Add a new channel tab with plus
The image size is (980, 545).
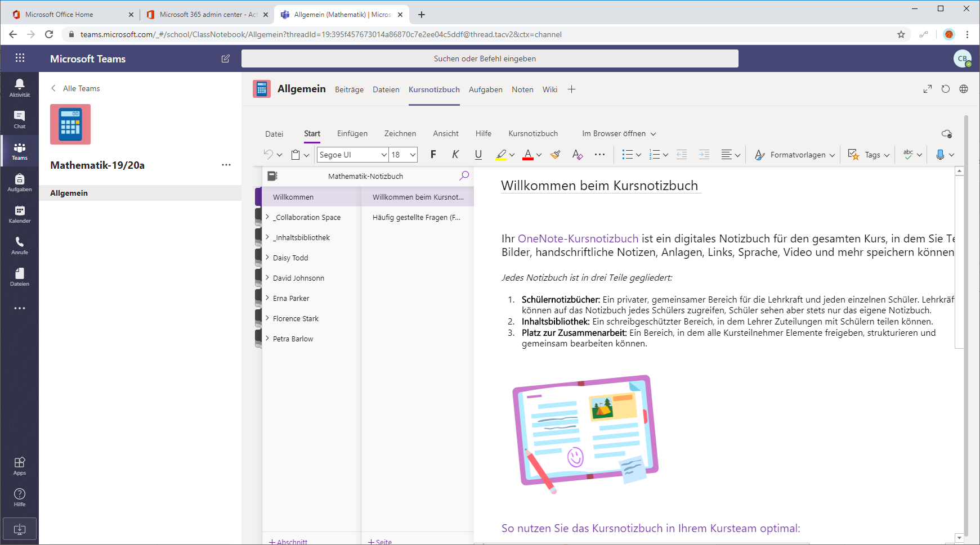(571, 89)
